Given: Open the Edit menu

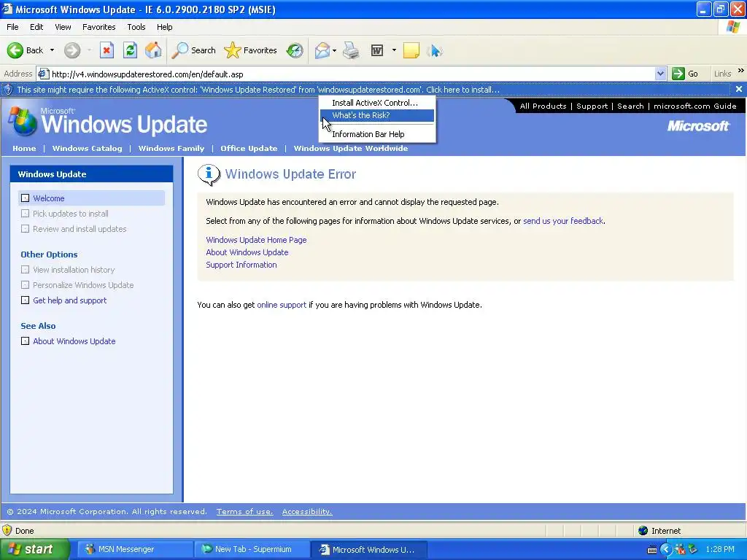Looking at the screenshot, I should coord(36,27).
